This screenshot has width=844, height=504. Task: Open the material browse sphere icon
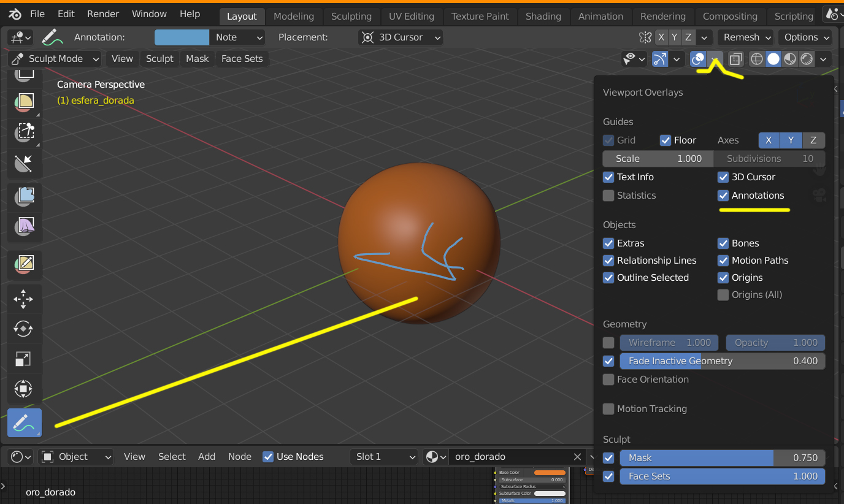click(x=435, y=457)
